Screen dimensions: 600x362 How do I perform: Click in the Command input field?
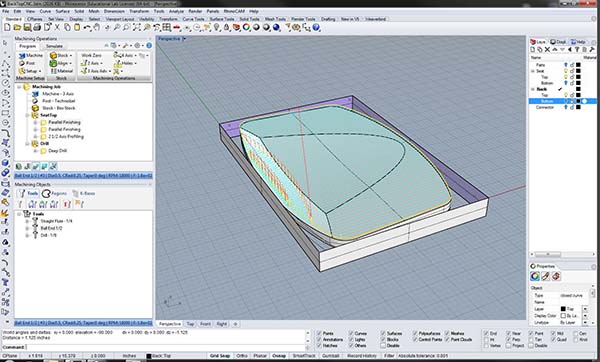[166, 347]
